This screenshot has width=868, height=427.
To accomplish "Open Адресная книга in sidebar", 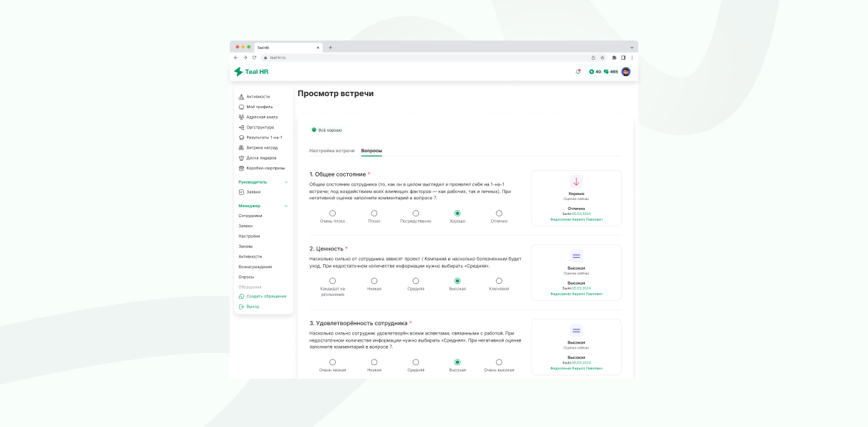I will pos(258,117).
